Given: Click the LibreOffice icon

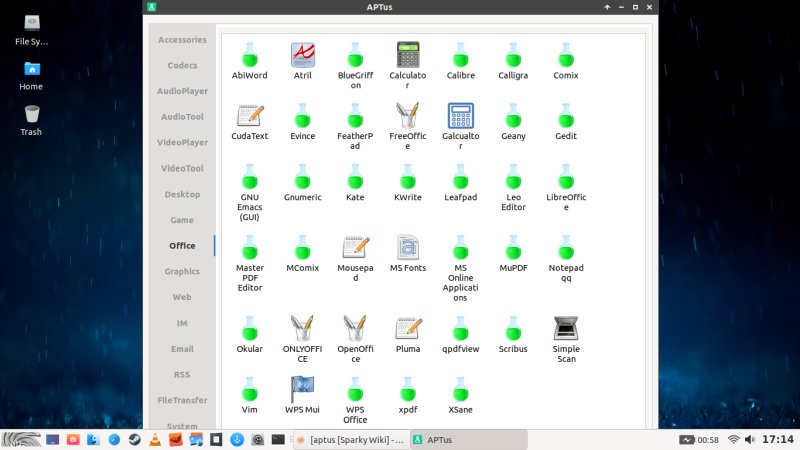Looking at the screenshot, I should tap(566, 177).
